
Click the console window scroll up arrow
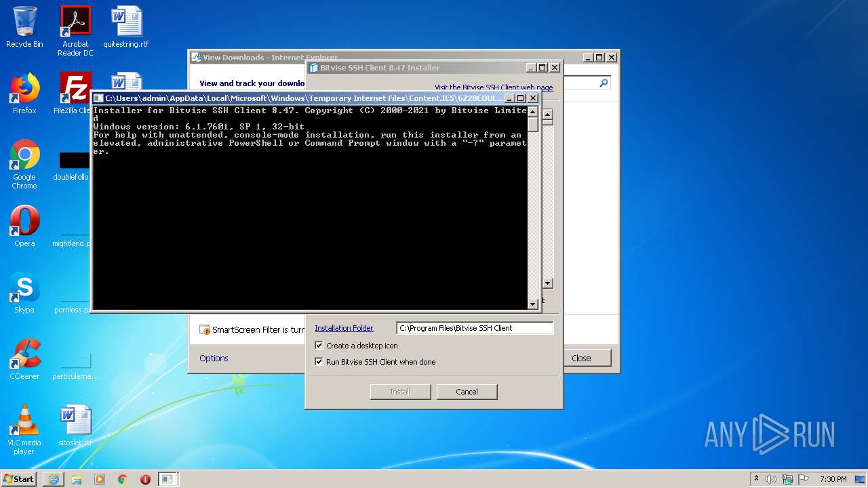pyautogui.click(x=533, y=113)
